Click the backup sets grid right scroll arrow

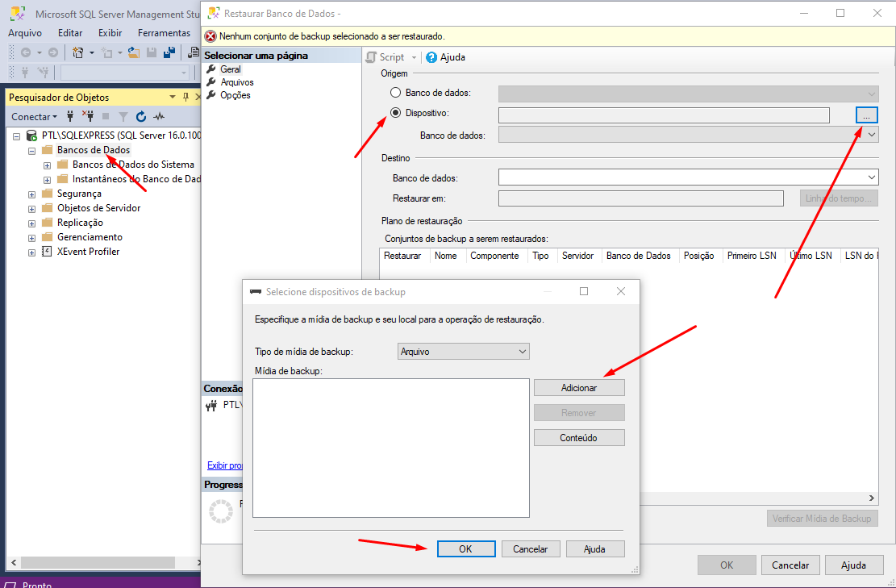click(x=872, y=498)
